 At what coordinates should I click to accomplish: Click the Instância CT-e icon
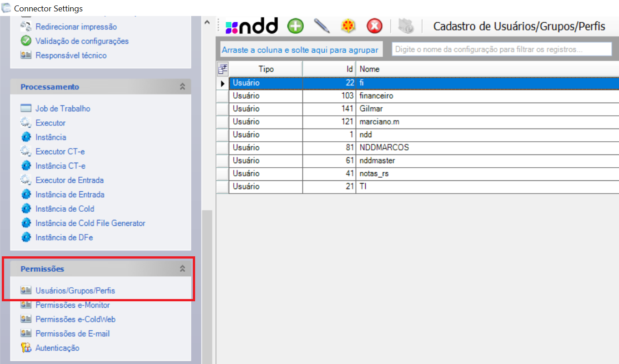pyautogui.click(x=26, y=166)
